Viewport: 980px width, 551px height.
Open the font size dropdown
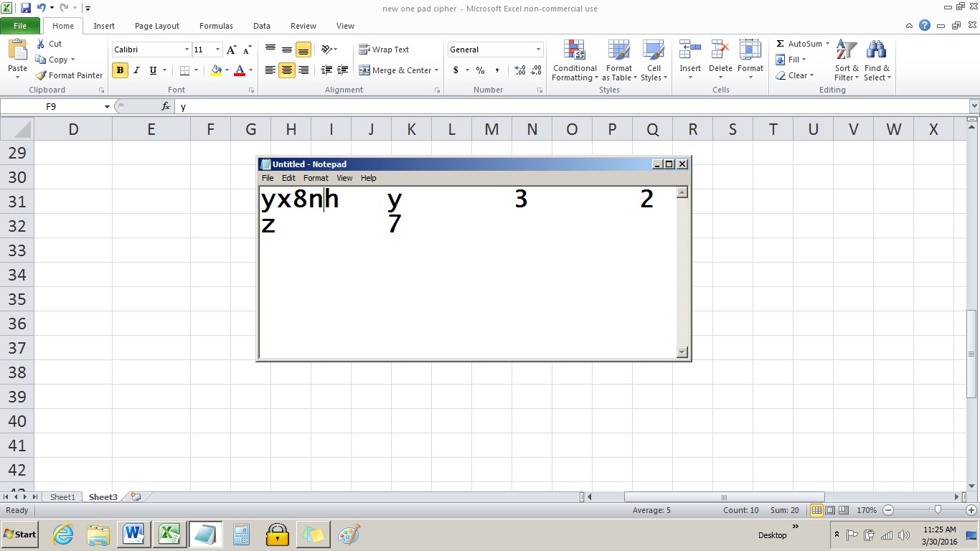click(217, 50)
